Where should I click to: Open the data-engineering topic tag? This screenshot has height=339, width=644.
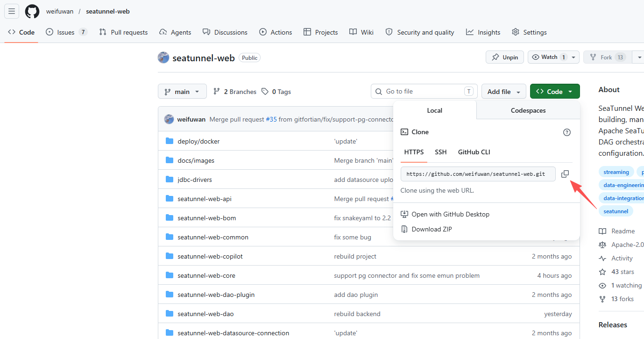click(x=622, y=185)
